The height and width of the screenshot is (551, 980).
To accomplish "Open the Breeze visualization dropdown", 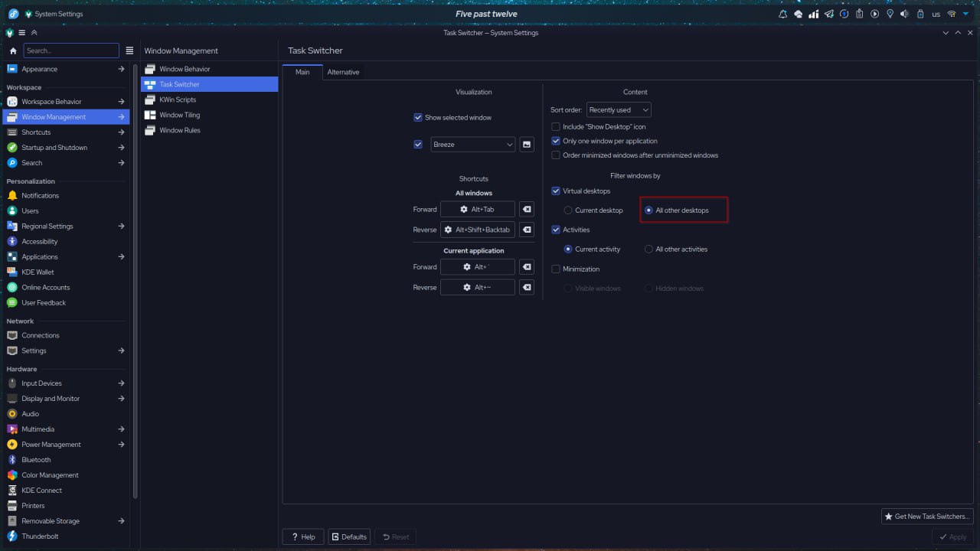I will tap(472, 145).
